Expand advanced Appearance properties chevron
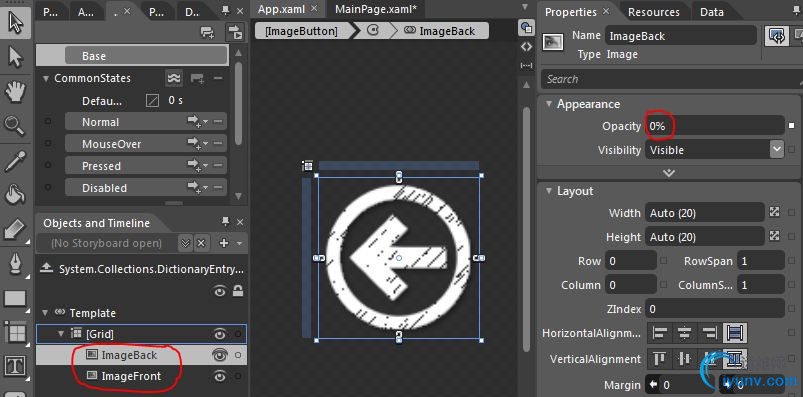 pyautogui.click(x=668, y=173)
